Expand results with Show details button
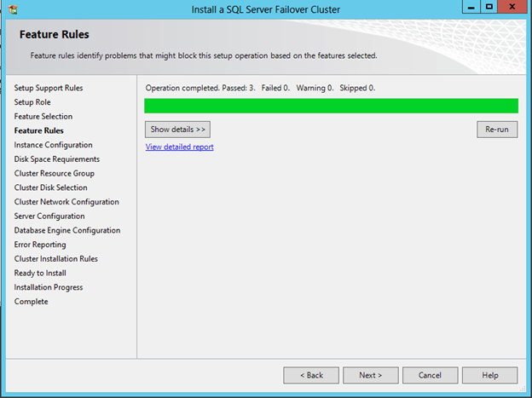The height and width of the screenshot is (398, 532). (x=177, y=130)
